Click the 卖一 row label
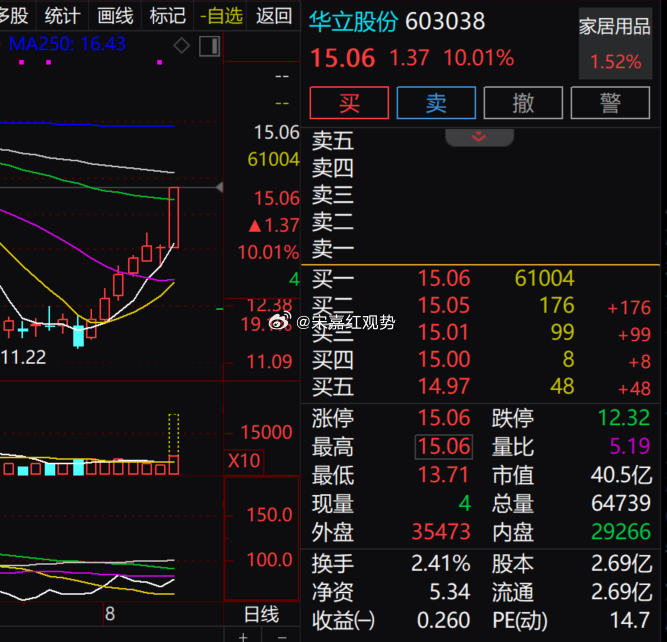The height and width of the screenshot is (642, 667). click(333, 248)
